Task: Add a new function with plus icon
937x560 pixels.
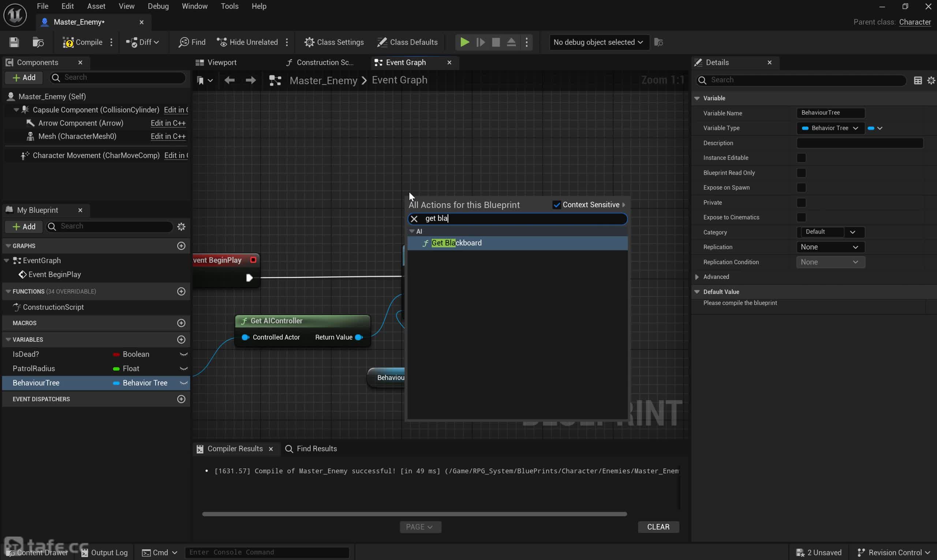Action: click(181, 291)
